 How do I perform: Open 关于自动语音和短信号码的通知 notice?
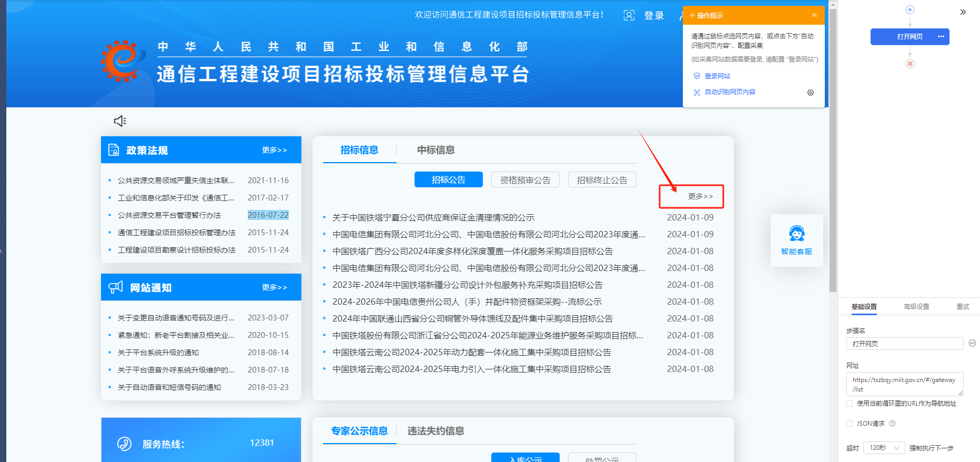[x=169, y=387]
